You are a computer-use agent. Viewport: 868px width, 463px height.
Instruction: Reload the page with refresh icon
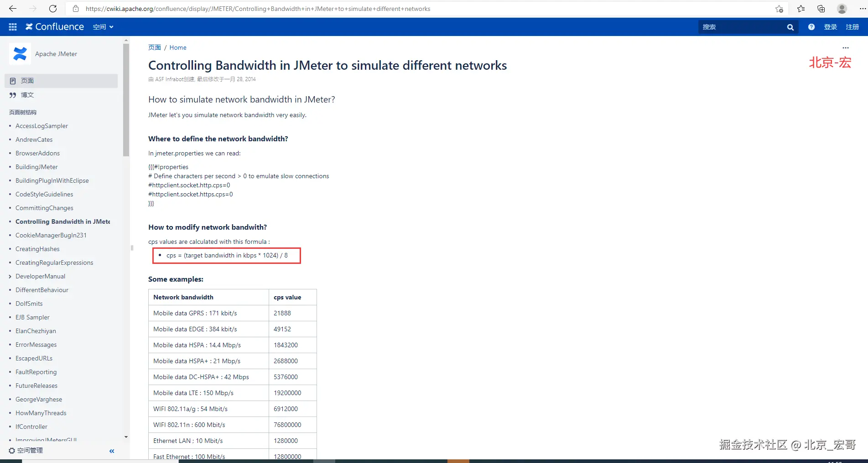53,9
